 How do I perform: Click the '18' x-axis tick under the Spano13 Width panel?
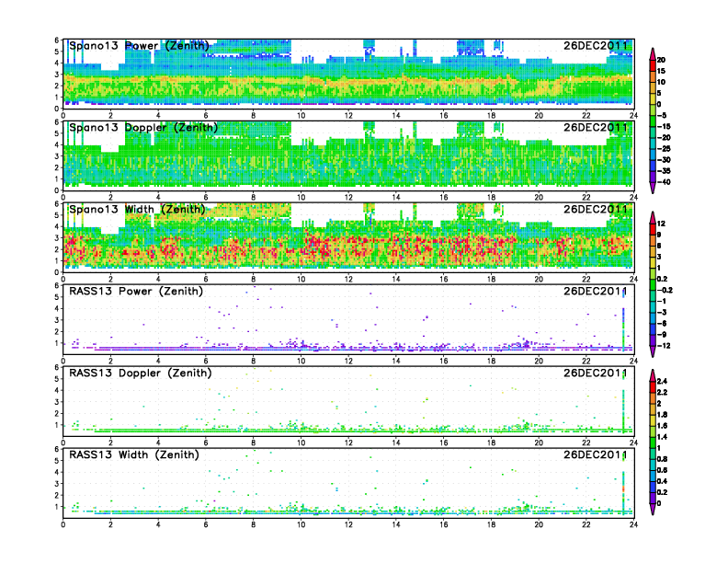(x=491, y=279)
